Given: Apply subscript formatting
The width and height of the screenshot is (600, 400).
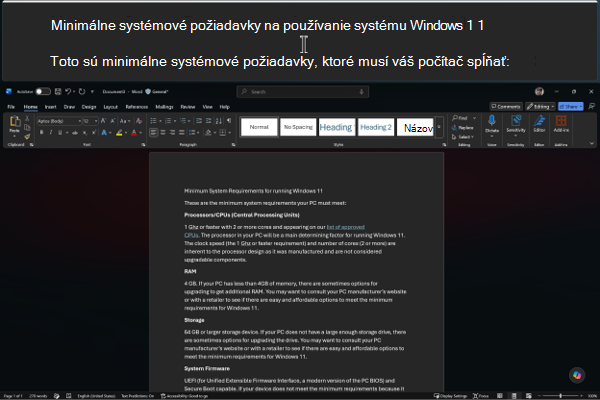Looking at the screenshot, I should [x=85, y=133].
